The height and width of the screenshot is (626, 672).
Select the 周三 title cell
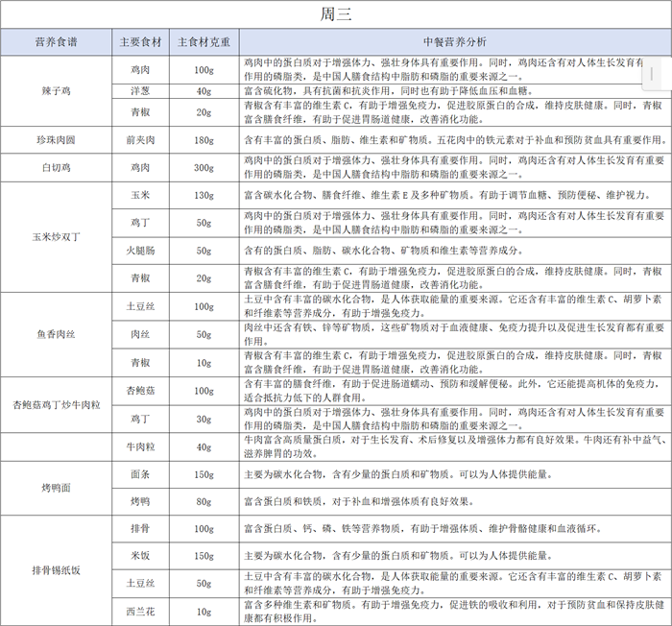(336, 14)
